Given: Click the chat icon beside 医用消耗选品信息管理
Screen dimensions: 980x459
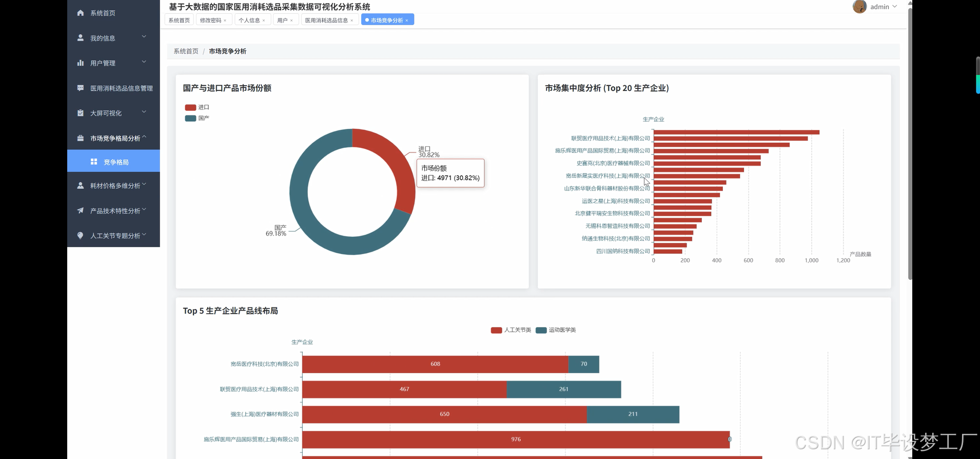Looking at the screenshot, I should point(81,88).
